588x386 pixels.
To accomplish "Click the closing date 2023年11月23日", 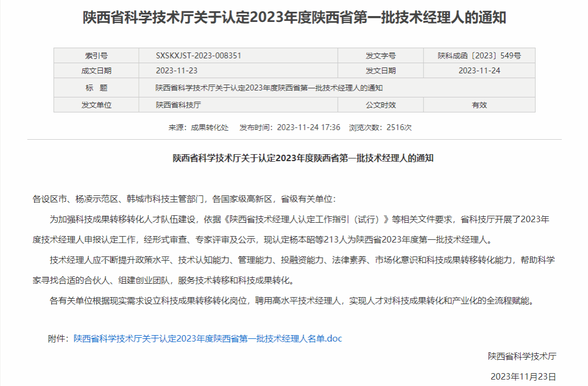I will point(523,377).
